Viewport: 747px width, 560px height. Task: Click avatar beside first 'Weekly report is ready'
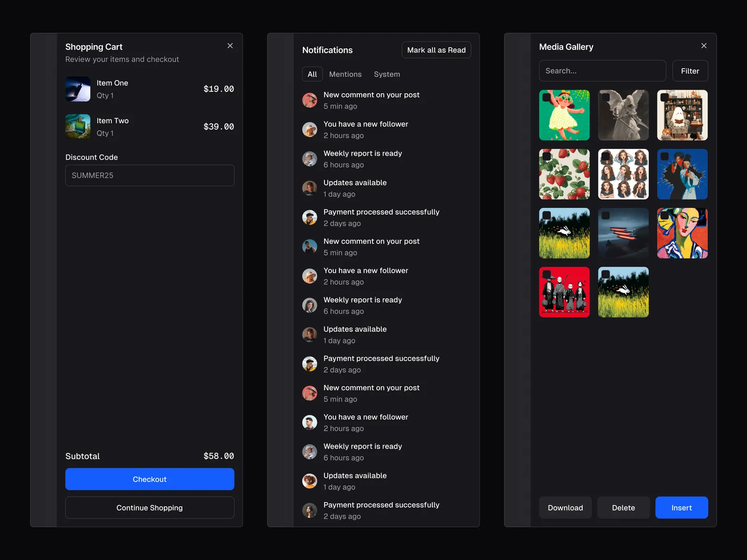pyautogui.click(x=310, y=159)
